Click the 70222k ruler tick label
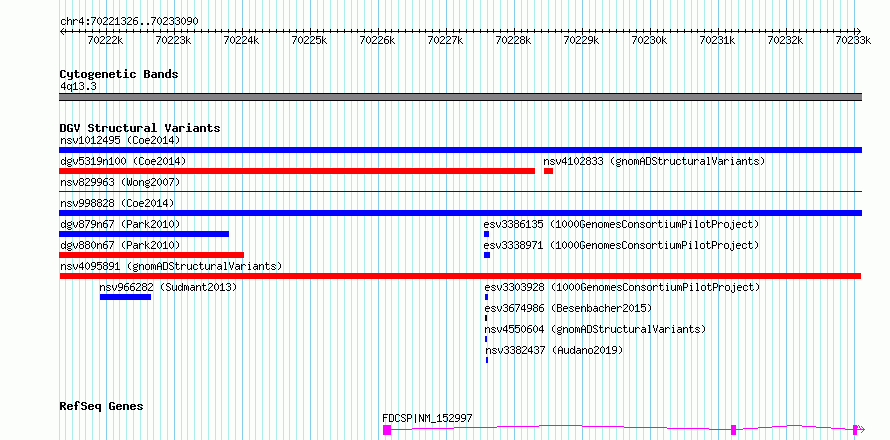The height and width of the screenshot is (440, 890). pyautogui.click(x=106, y=40)
